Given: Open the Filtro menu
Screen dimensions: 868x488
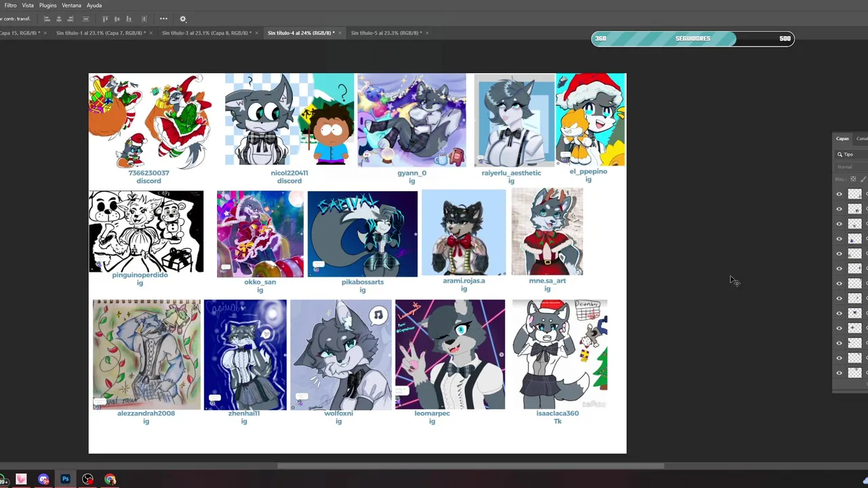Looking at the screenshot, I should 11,5.
